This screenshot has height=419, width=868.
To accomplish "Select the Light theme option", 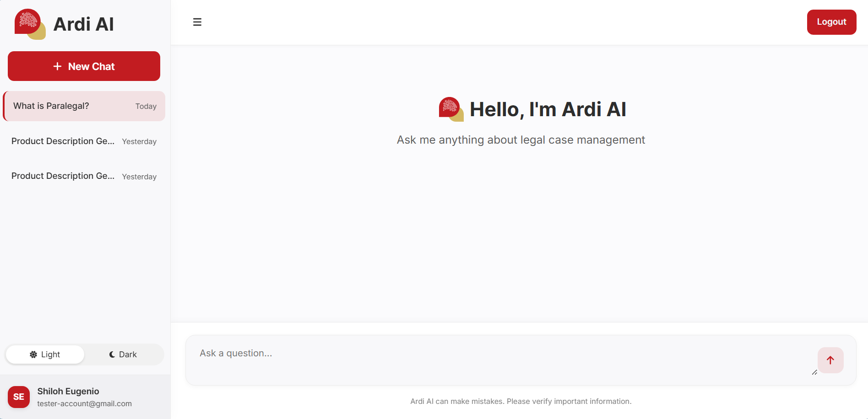I will 45,355.
